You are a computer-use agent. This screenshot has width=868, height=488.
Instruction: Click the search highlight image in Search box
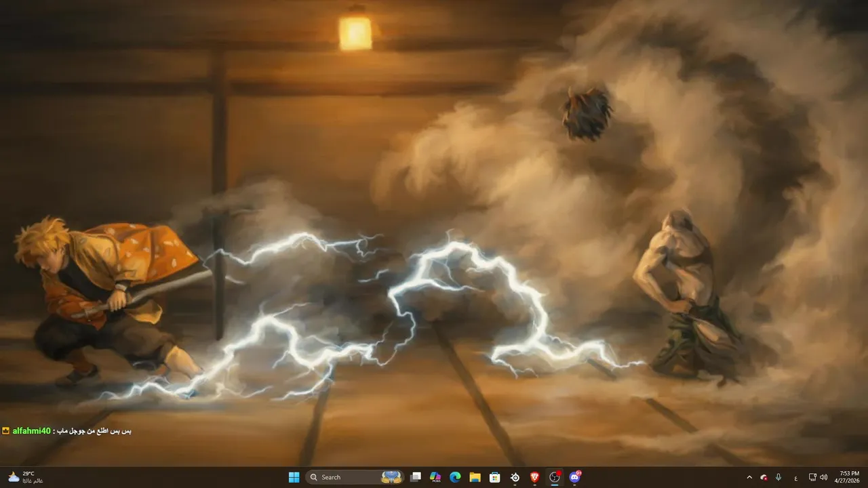point(392,477)
